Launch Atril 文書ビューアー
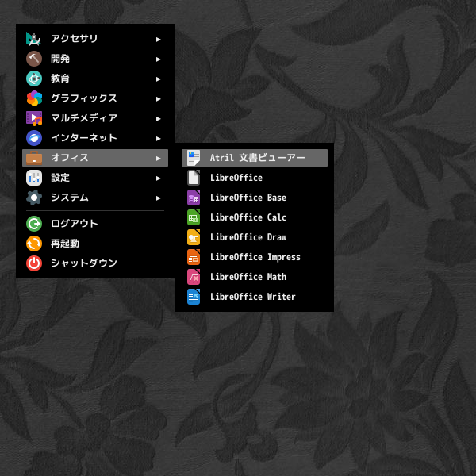Viewport: 476px width, 476px height. 255,158
